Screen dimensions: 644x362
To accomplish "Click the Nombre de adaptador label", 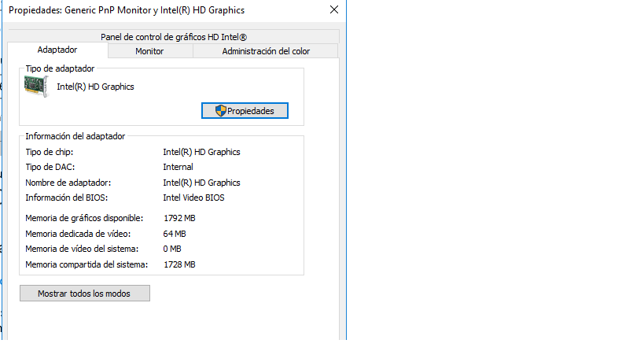I will coord(68,183).
